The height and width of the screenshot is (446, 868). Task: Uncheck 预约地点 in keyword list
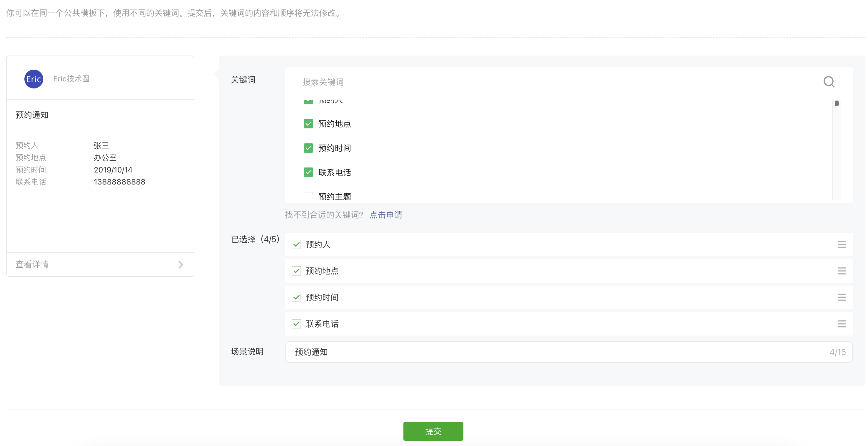[308, 124]
